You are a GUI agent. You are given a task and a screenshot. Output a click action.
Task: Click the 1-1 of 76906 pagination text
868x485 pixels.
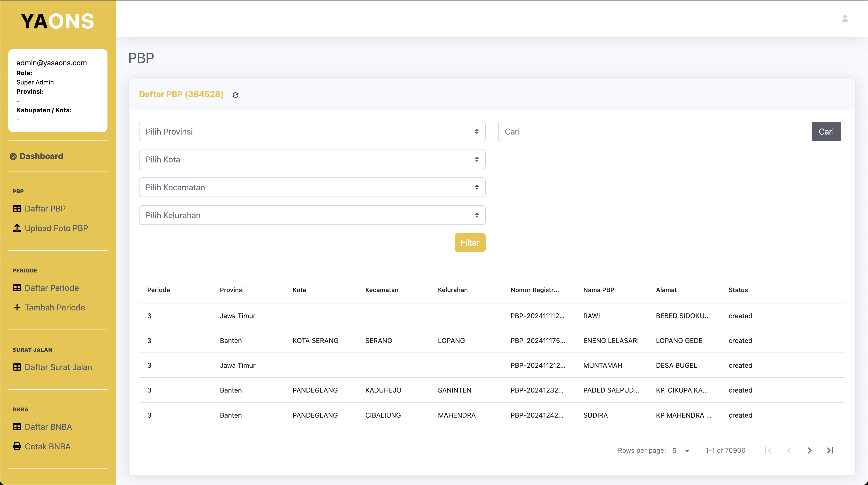point(725,450)
